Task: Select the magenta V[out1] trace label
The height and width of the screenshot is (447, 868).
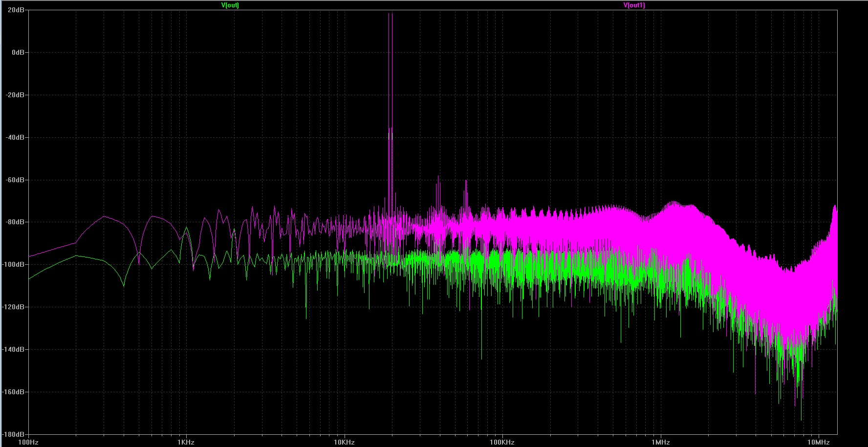Action: coord(634,5)
